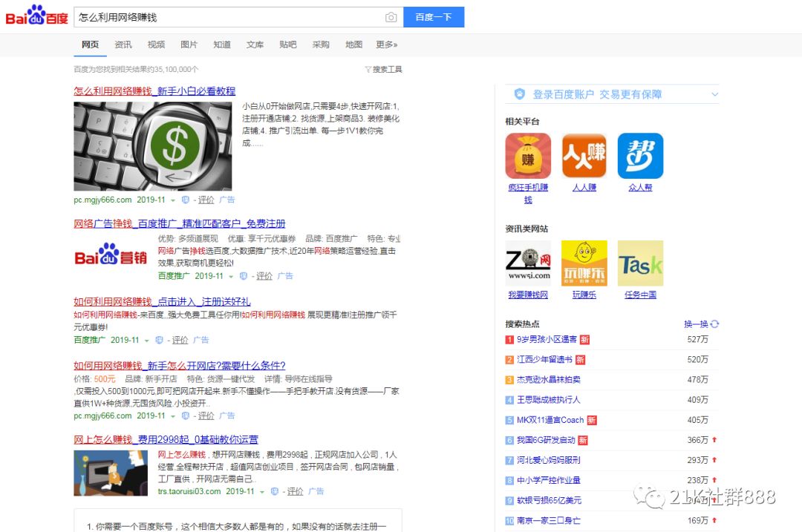The width and height of the screenshot is (802, 532).
Task: Open result 如何利用网络赚钱_点击进入_注册送好礼
Action: click(162, 301)
